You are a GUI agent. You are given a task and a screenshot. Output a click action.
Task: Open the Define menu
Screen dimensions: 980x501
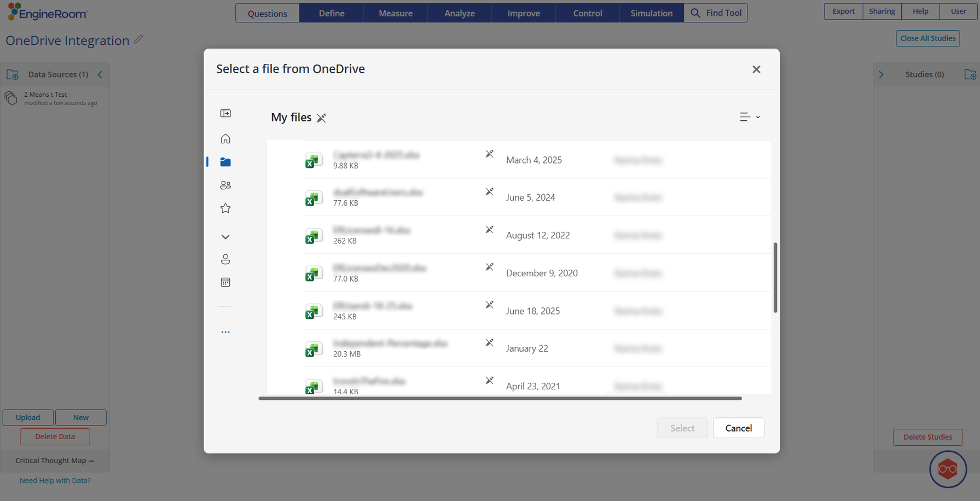332,13
